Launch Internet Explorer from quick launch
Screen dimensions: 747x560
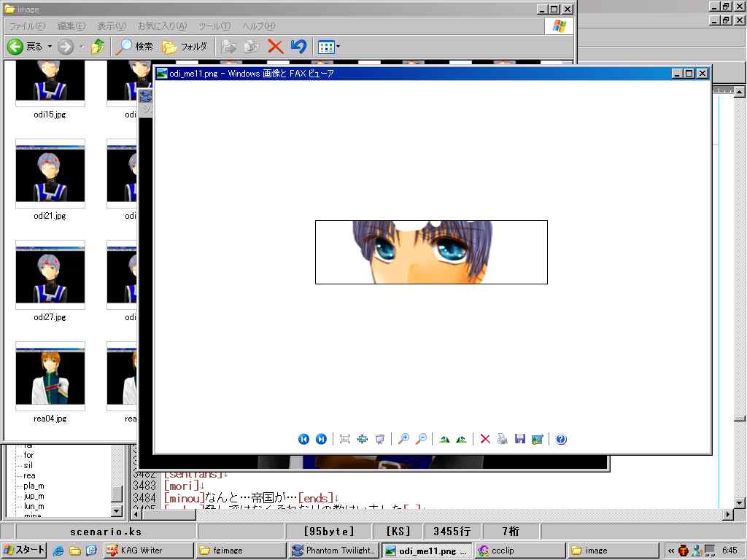click(x=58, y=551)
